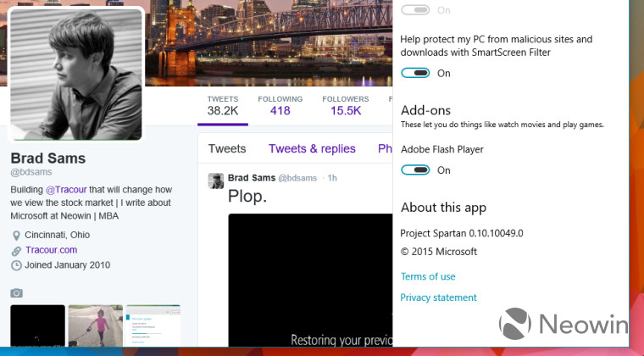This screenshot has width=644, height=356.
Task: Visit the Tracour.com website link
Action: [51, 250]
